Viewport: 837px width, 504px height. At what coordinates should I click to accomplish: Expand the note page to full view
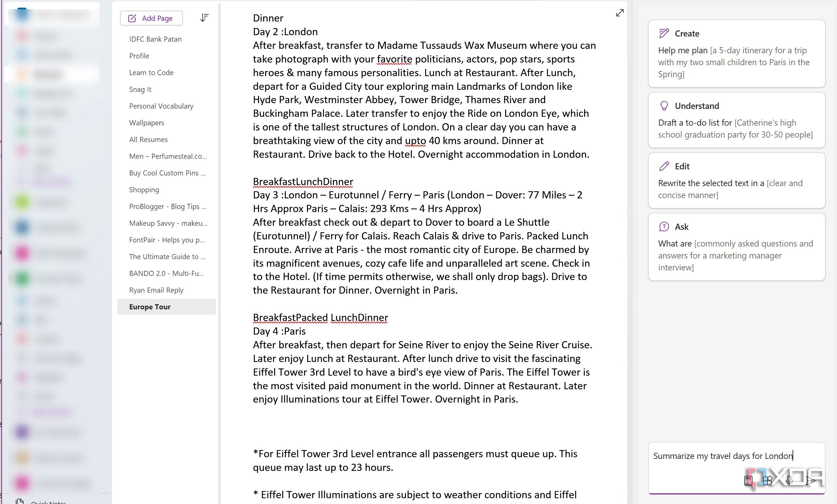click(620, 13)
